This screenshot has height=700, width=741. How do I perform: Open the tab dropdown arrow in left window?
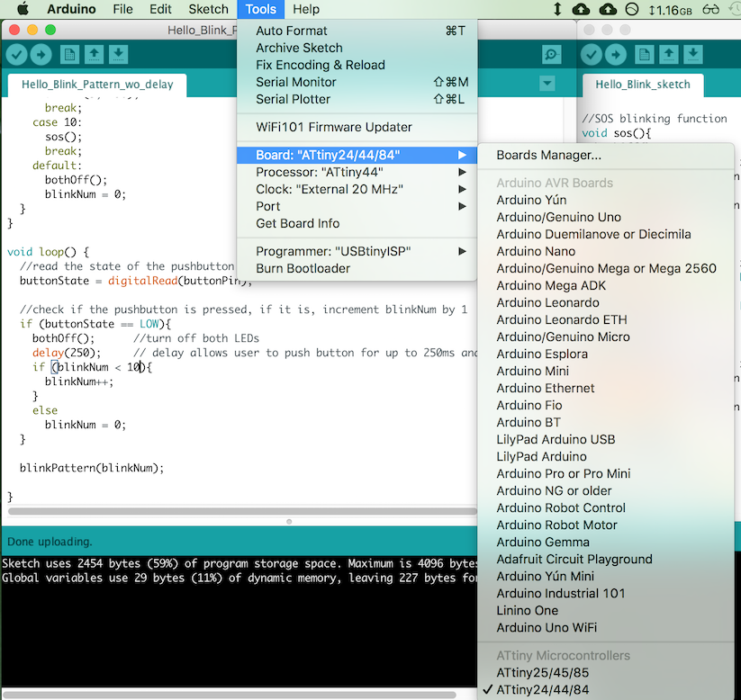click(x=547, y=84)
